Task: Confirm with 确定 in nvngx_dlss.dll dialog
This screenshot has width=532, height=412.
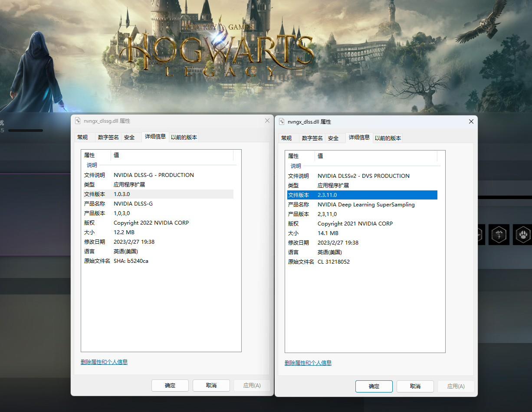Action: [x=374, y=386]
